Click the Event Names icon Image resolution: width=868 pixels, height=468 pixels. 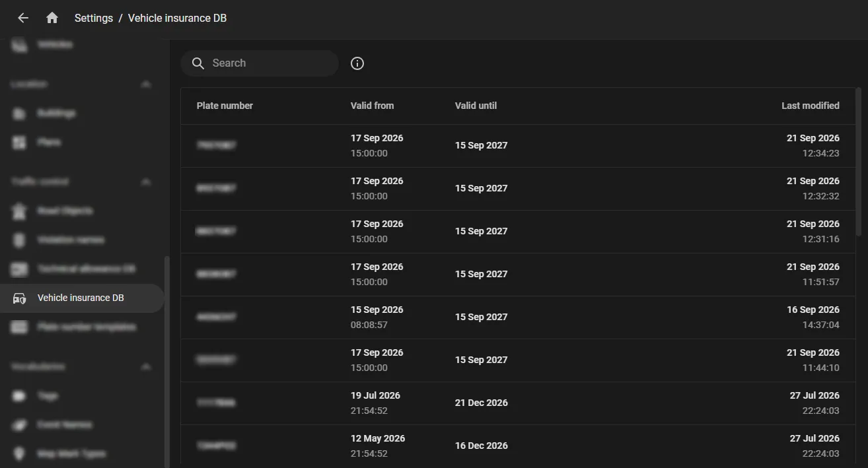pos(20,425)
